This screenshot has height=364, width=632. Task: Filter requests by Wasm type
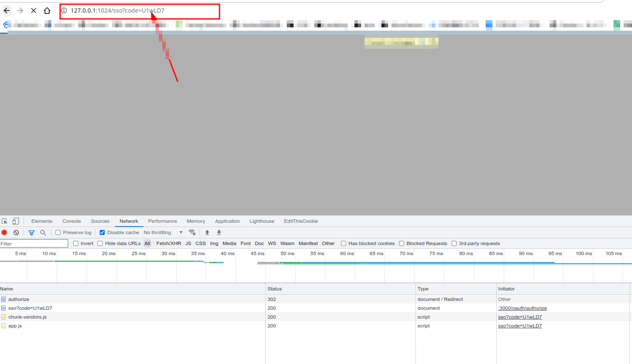287,243
